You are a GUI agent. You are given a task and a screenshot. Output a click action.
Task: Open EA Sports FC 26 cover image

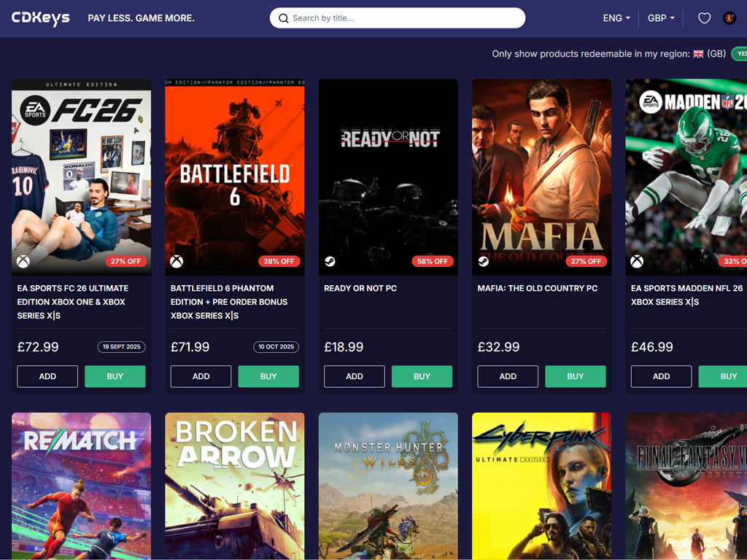(82, 177)
